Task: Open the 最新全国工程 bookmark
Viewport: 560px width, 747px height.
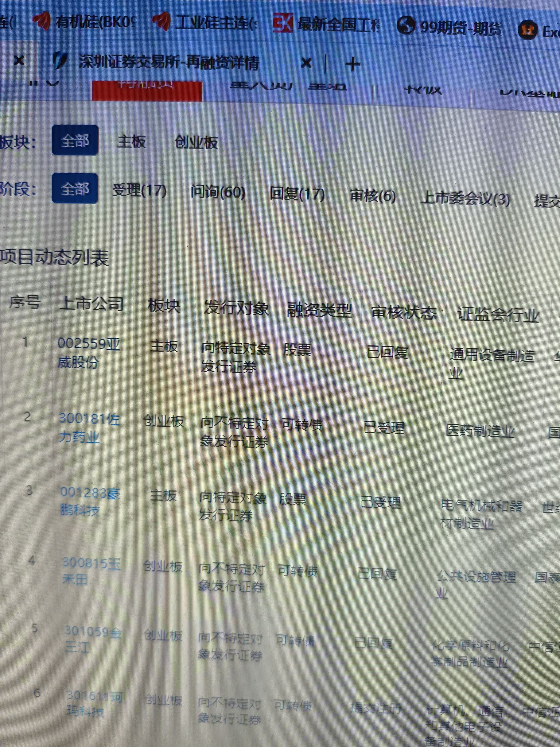Action: pyautogui.click(x=327, y=24)
